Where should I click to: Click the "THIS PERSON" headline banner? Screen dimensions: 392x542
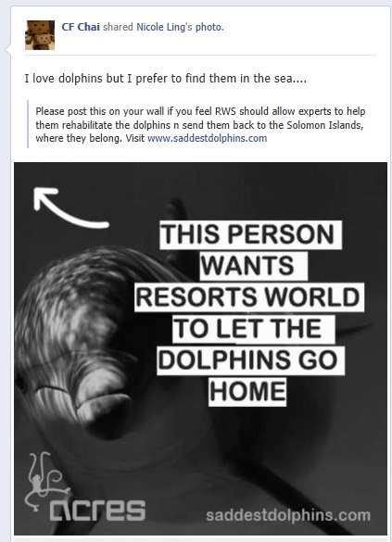pyautogui.click(x=250, y=234)
